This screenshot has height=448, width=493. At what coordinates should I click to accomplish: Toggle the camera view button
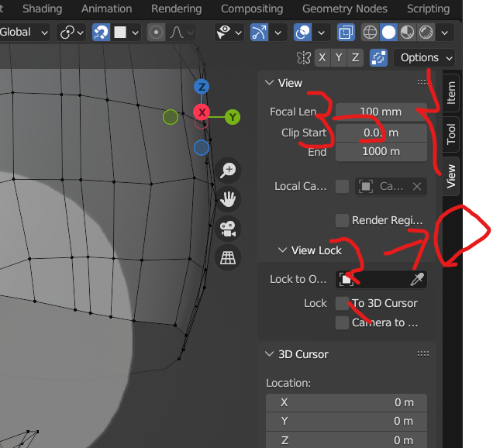228,229
